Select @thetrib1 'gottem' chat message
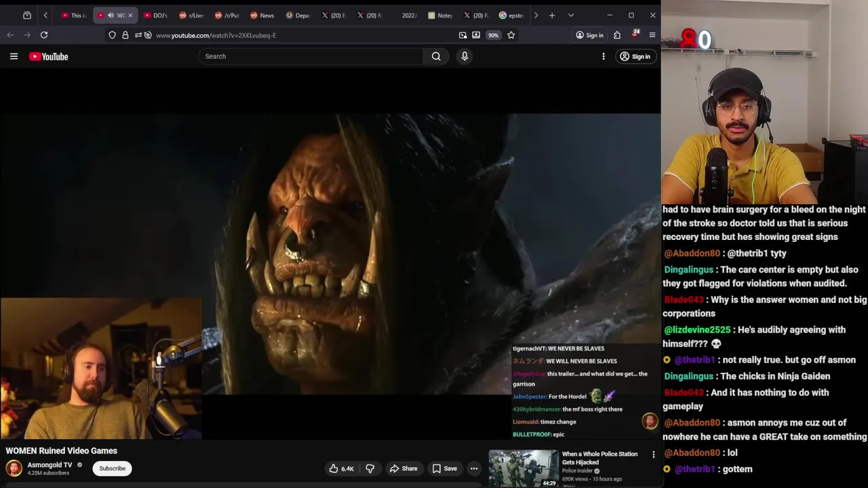Viewport: 868px width, 488px height. [708, 469]
